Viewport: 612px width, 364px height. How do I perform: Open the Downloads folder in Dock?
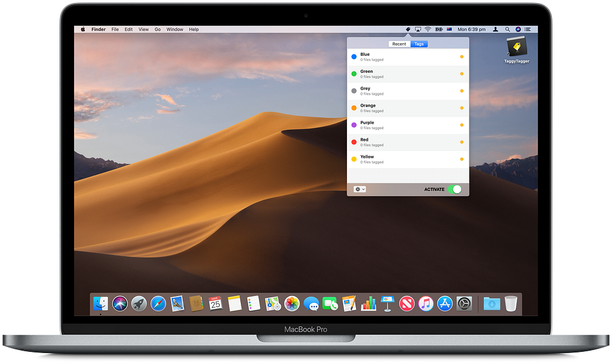[x=492, y=303]
